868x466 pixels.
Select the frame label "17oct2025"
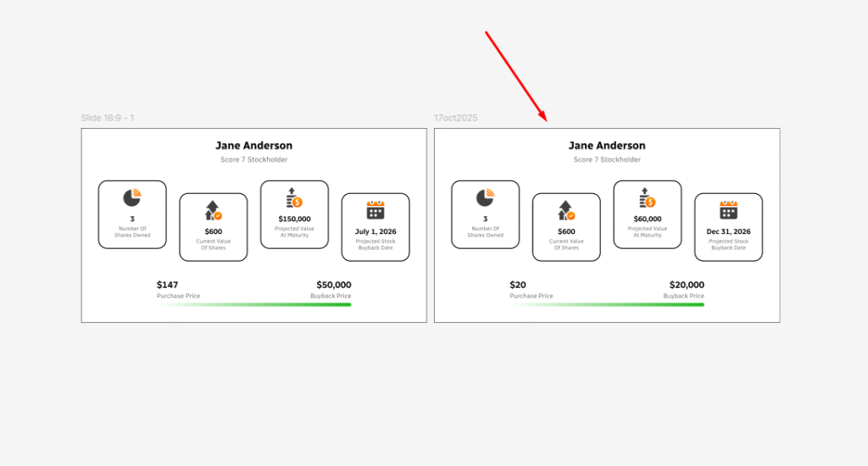(456, 118)
